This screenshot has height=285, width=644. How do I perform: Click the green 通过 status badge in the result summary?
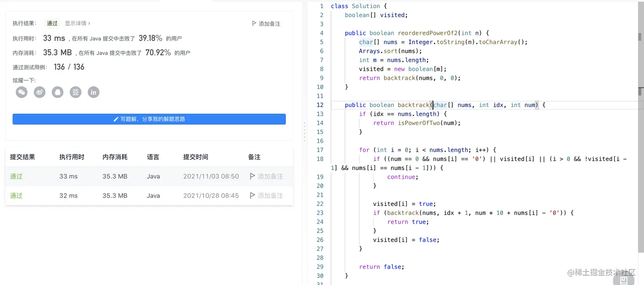pyautogui.click(x=52, y=23)
